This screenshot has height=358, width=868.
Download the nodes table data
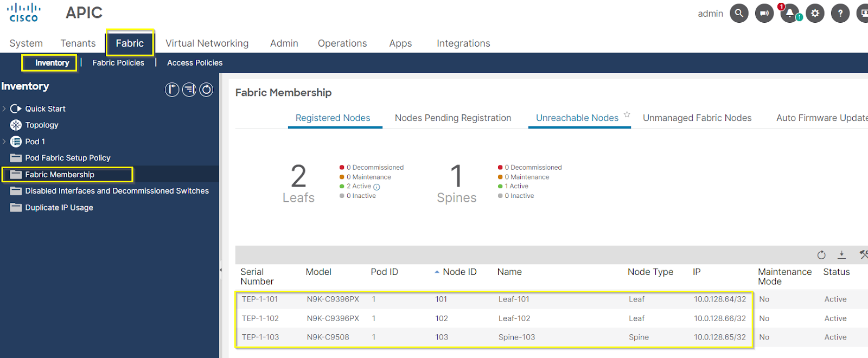(841, 254)
